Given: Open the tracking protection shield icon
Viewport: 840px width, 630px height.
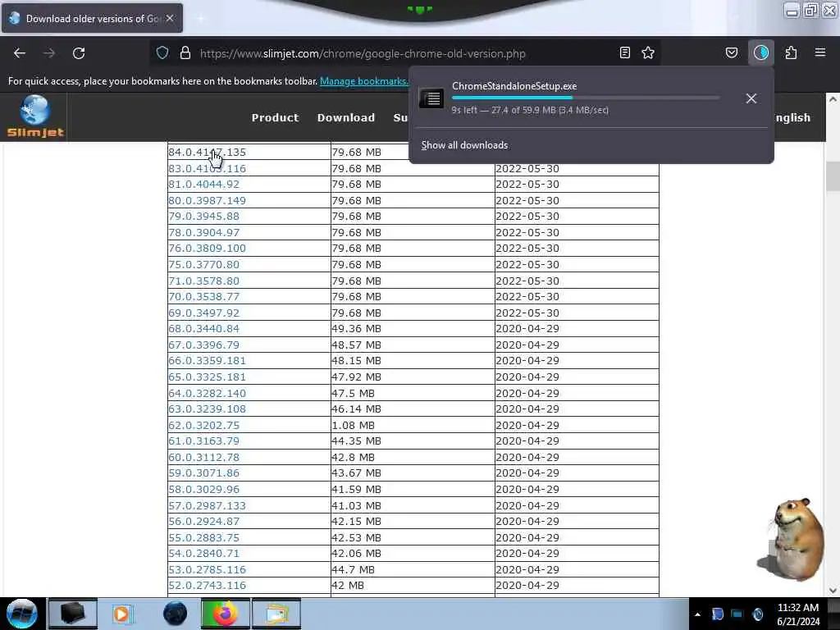Looking at the screenshot, I should point(162,53).
